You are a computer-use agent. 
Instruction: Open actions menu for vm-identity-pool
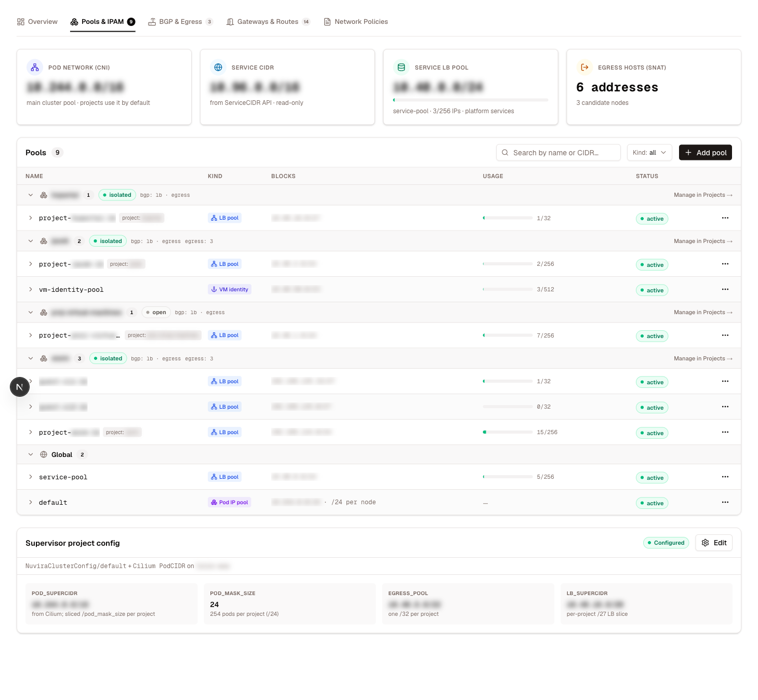coord(725,290)
